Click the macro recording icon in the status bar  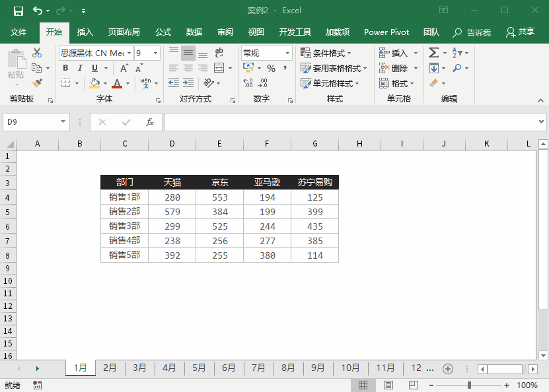37,385
